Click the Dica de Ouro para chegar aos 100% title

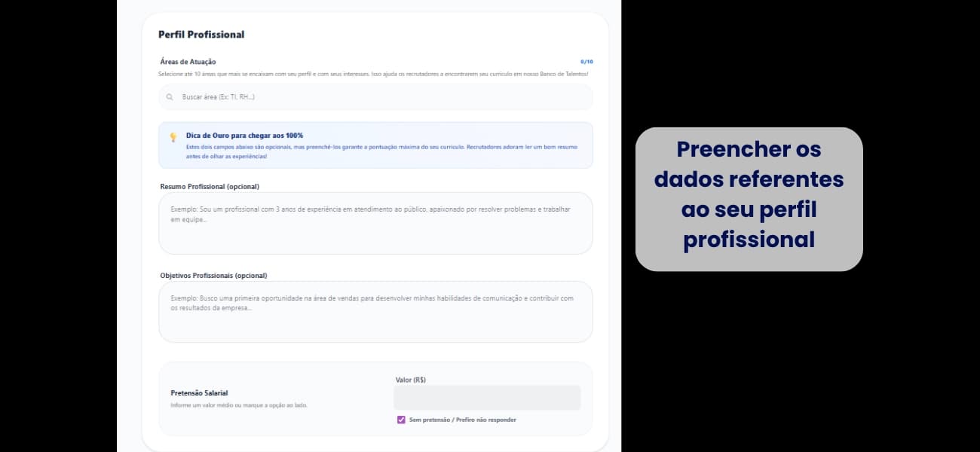click(x=244, y=136)
